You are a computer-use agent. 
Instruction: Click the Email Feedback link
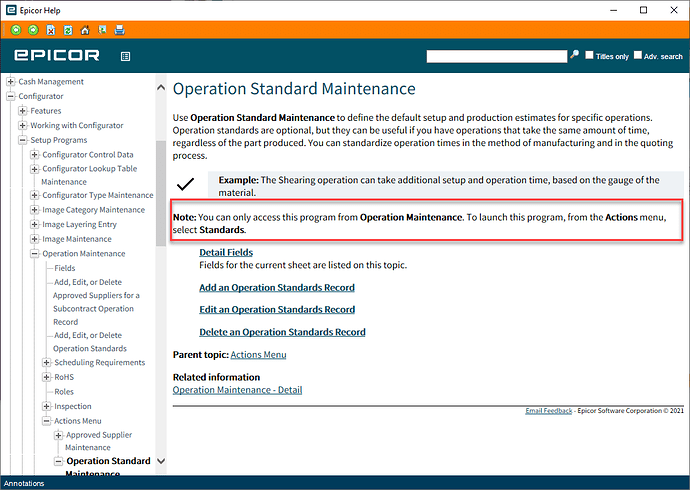(x=548, y=410)
